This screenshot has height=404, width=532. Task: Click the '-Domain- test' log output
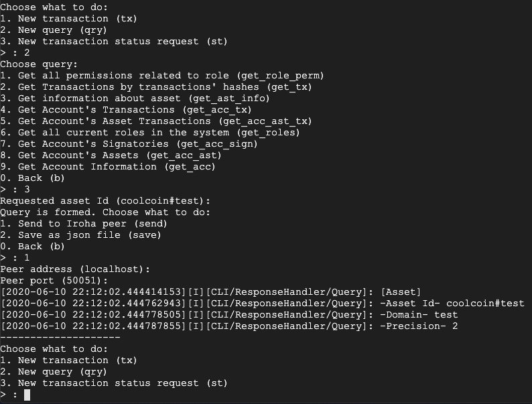pyautogui.click(x=418, y=315)
